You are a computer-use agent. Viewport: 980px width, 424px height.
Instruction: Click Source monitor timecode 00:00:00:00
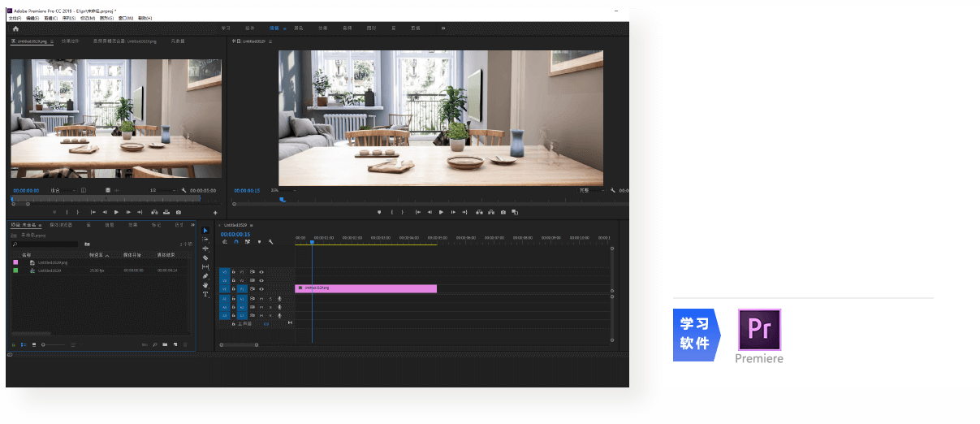tap(26, 190)
